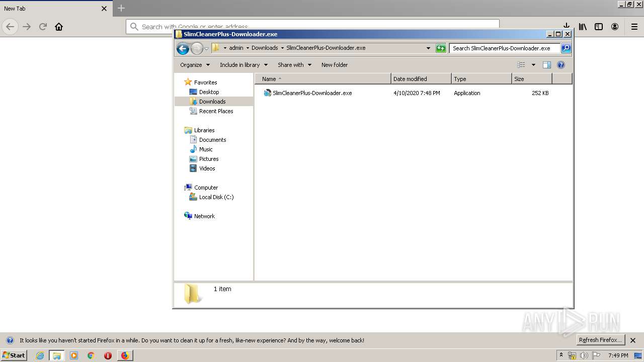Image resolution: width=644 pixels, height=362 pixels.
Task: Refresh the Explorer address bar
Action: pyautogui.click(x=441, y=48)
